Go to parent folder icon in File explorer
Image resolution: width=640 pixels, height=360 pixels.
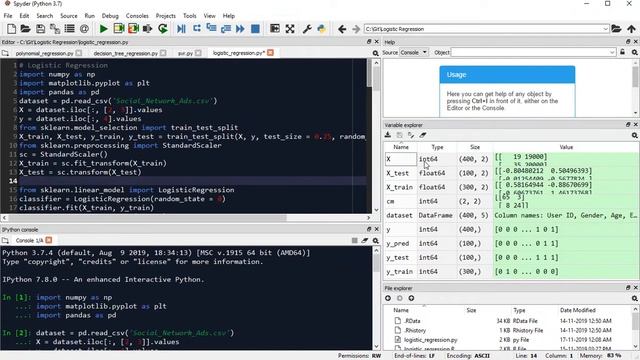[x=411, y=298]
